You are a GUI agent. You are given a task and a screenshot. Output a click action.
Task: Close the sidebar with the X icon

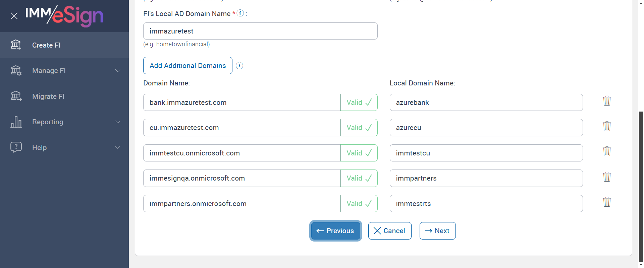[14, 16]
